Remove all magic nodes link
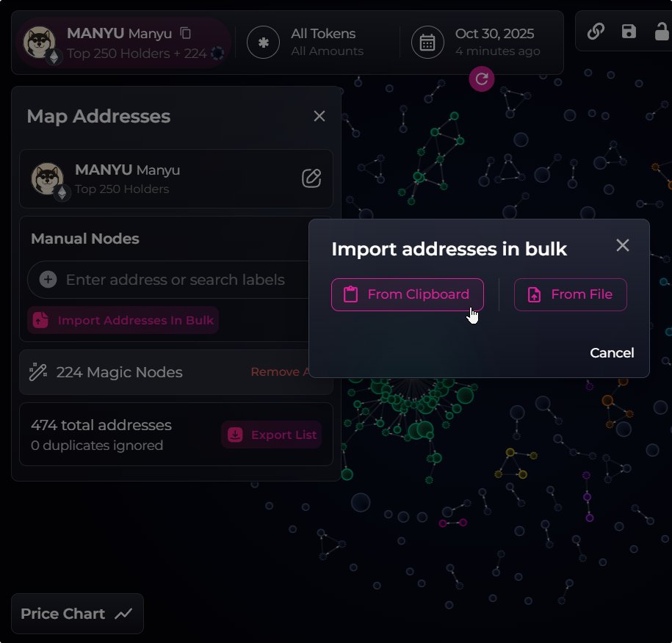672x643 pixels. (x=281, y=372)
